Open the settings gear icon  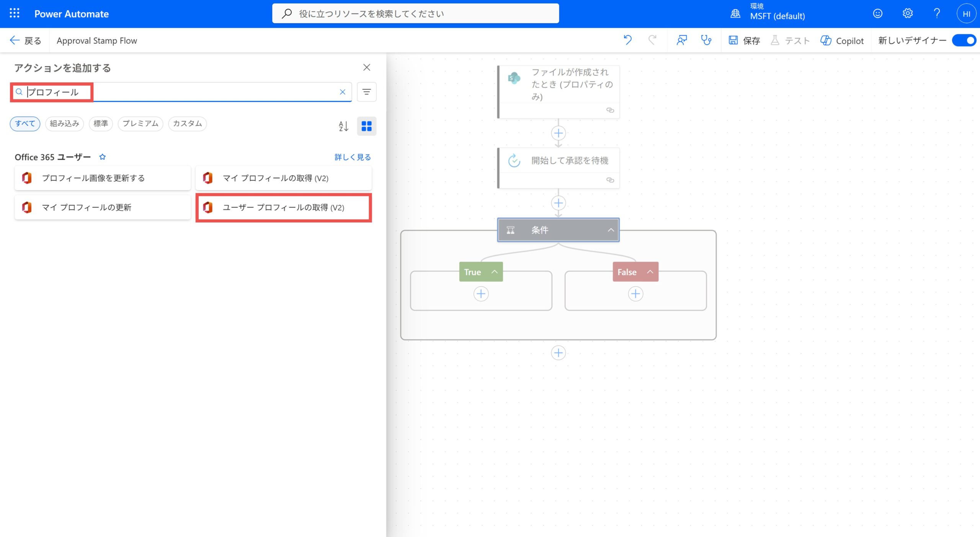(907, 13)
